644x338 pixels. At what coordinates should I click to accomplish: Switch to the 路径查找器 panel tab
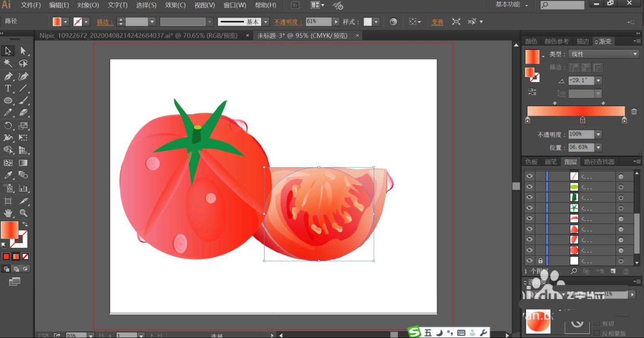tap(599, 162)
